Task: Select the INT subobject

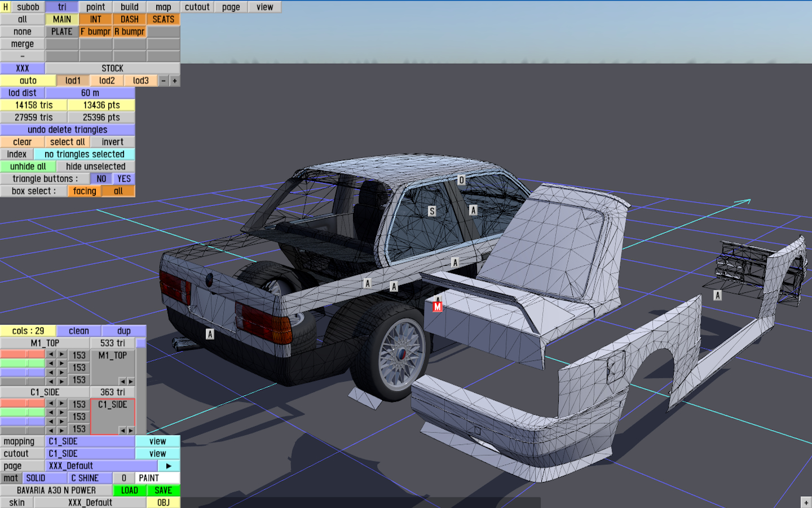Action: (96, 19)
